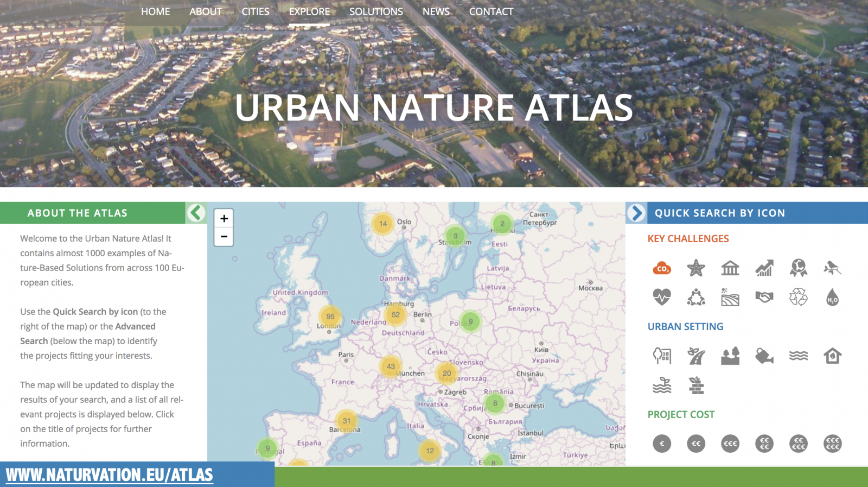
Task: Filter by the columned heritage building icon
Action: click(730, 268)
